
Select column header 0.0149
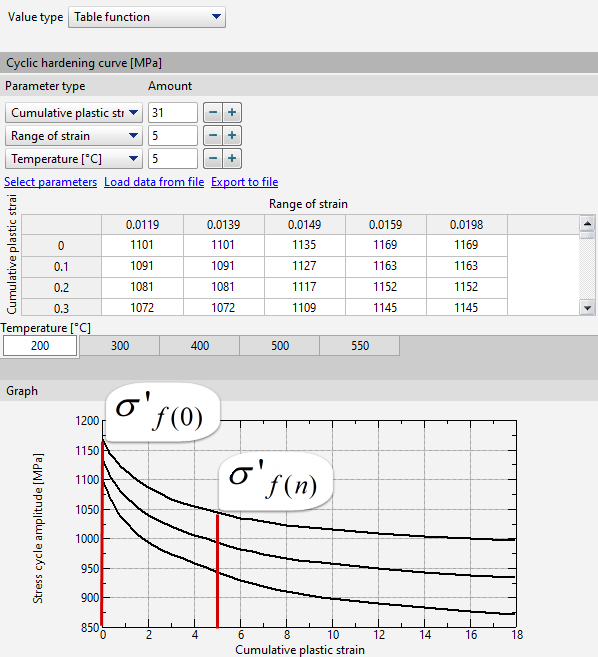pyautogui.click(x=304, y=225)
